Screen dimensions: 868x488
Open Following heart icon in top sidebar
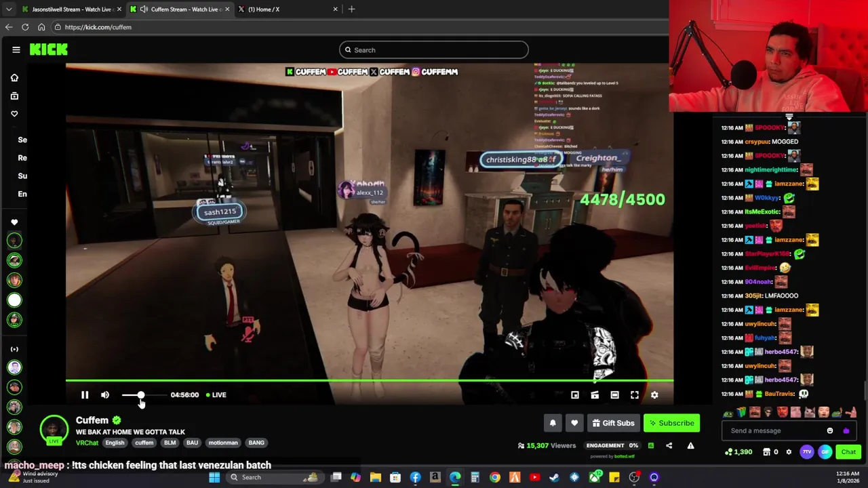click(14, 113)
